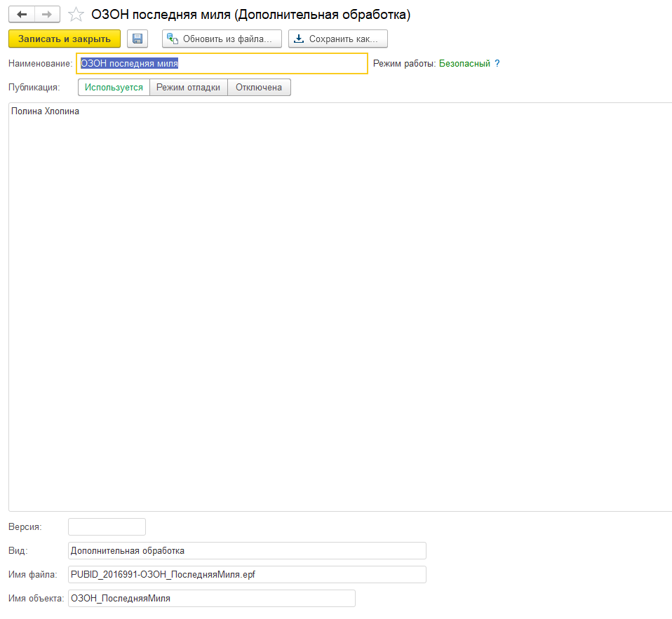
Task: Open the '?' help link by Режим работы
Action: coord(497,63)
